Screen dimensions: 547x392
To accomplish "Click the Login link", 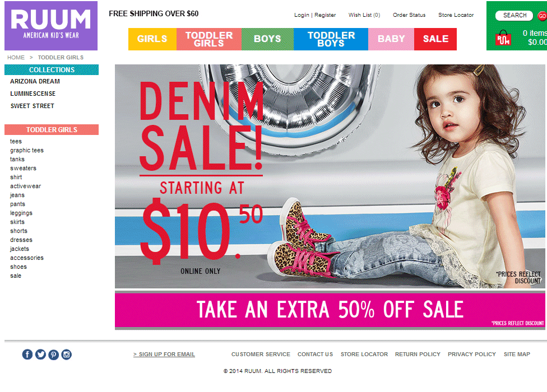I will click(x=302, y=15).
